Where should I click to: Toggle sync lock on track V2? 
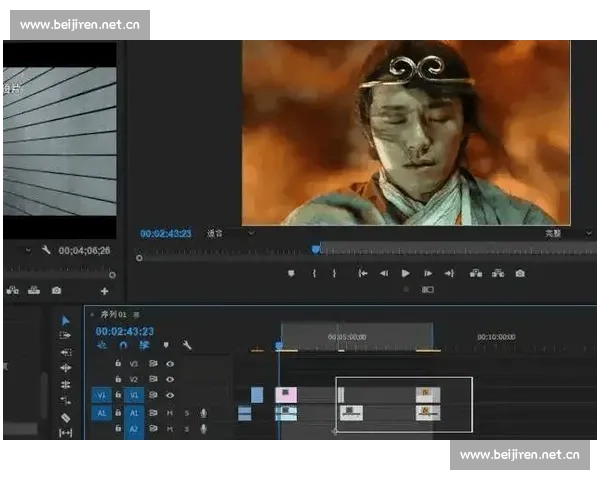click(153, 379)
